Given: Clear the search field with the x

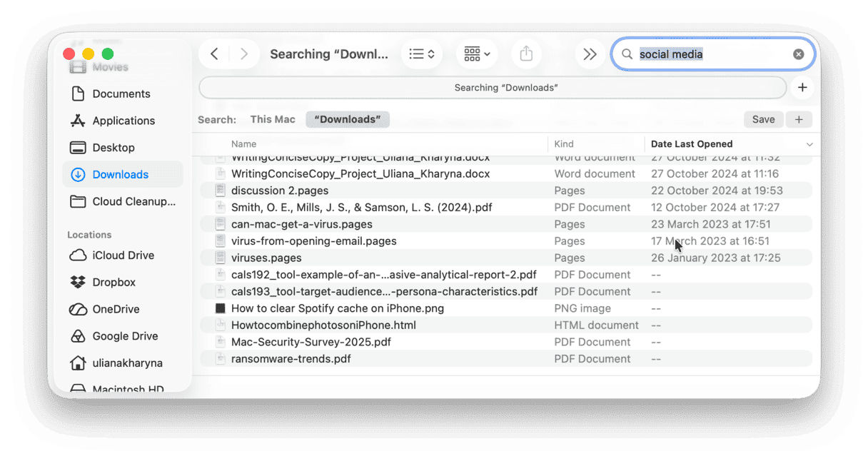Looking at the screenshot, I should pyautogui.click(x=798, y=54).
